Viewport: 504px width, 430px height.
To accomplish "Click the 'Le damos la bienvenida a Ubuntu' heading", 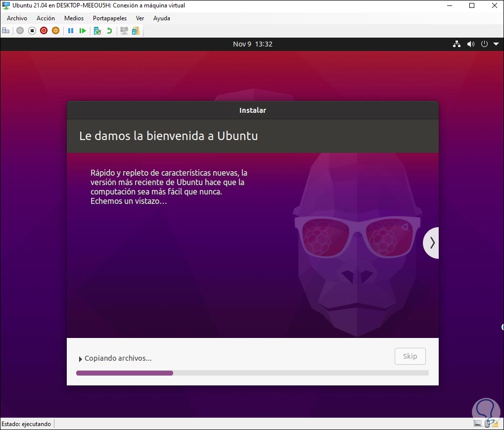I will coord(169,136).
